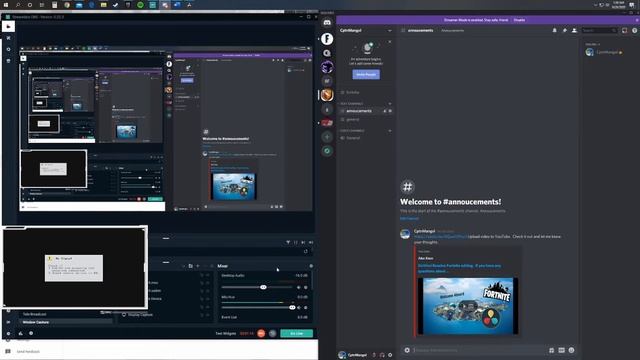Toggle microphone mute in Discord user panel
The width and height of the screenshot is (640, 360).
pyautogui.click(x=374, y=355)
